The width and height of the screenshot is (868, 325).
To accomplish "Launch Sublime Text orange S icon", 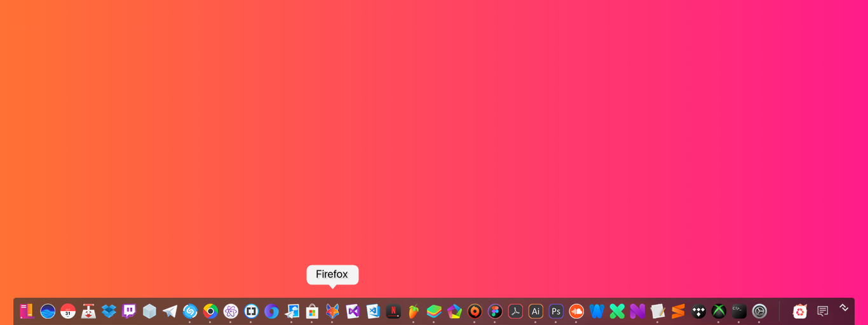I will click(678, 311).
